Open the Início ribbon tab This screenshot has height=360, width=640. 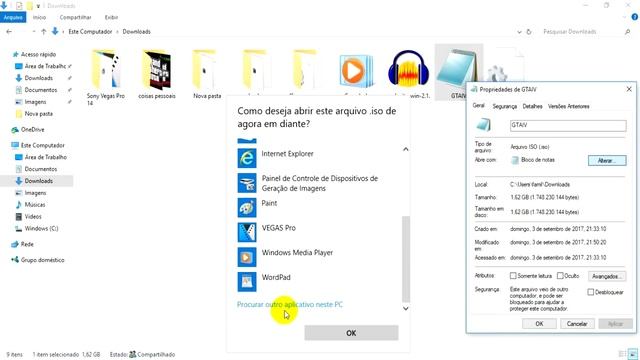39,17
